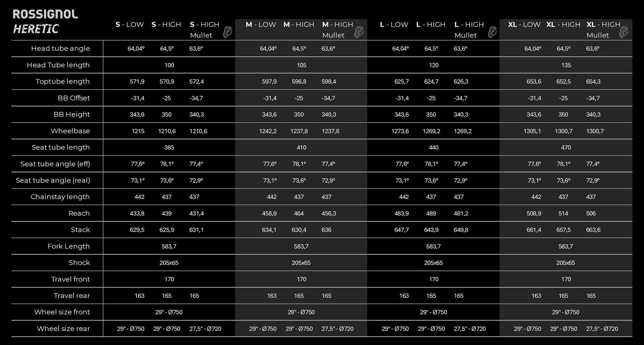Image resolution: width=644 pixels, height=345 pixels.
Task: Click toptube length value 571,9
Action: 137,81
